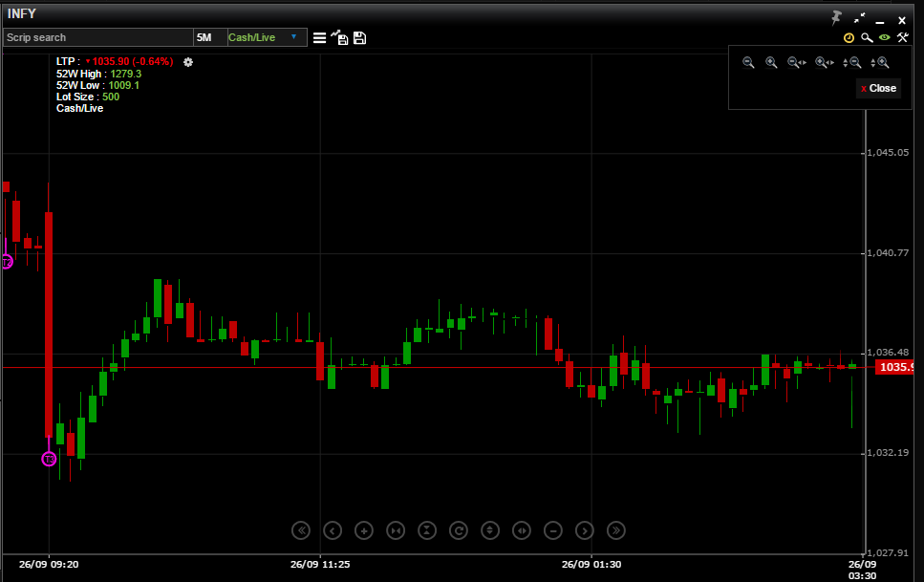
Task: Click the horizontal zoom out icon
Action: coord(797,62)
